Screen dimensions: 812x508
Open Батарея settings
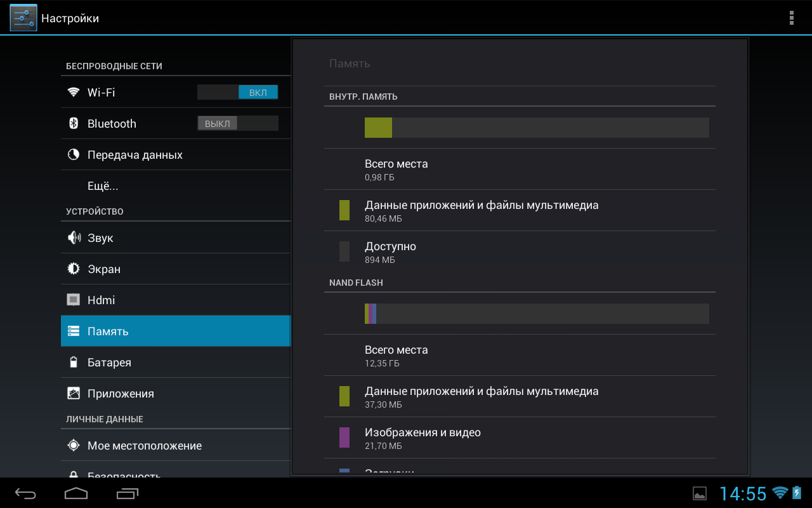tap(176, 362)
